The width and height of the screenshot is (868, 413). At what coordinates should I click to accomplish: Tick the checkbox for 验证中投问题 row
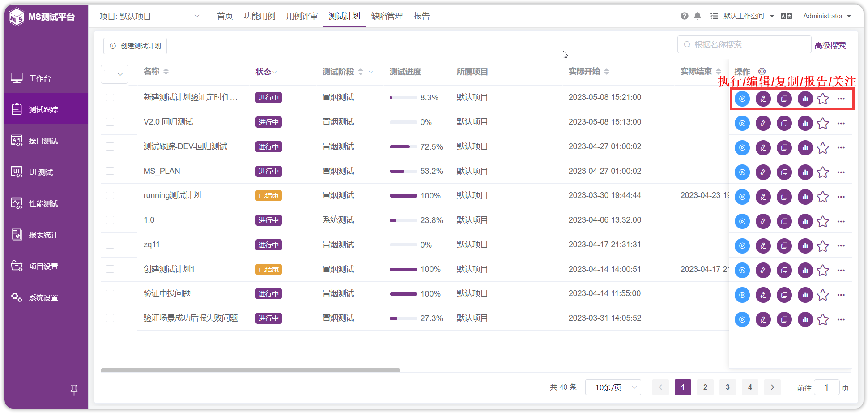(110, 293)
